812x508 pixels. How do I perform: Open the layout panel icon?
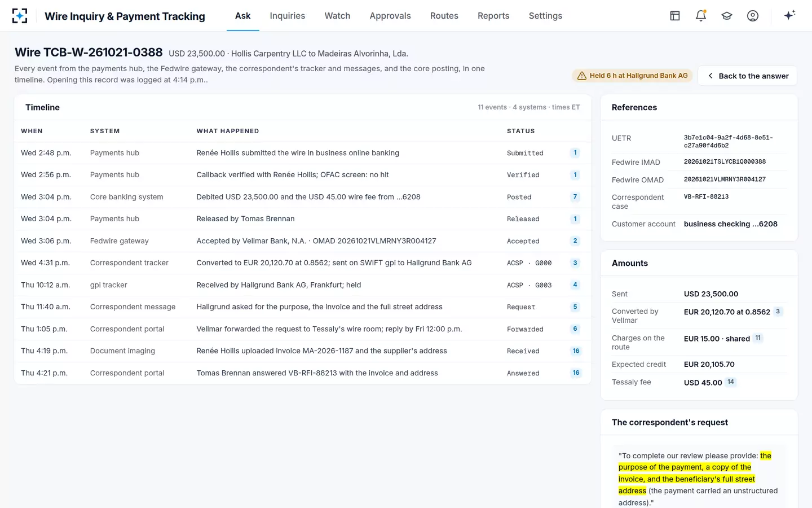click(675, 16)
